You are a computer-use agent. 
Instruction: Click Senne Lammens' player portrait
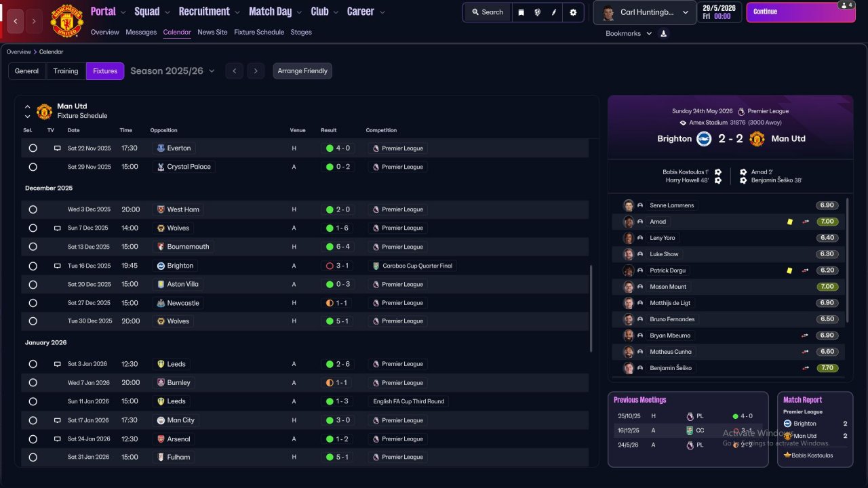[629, 205]
